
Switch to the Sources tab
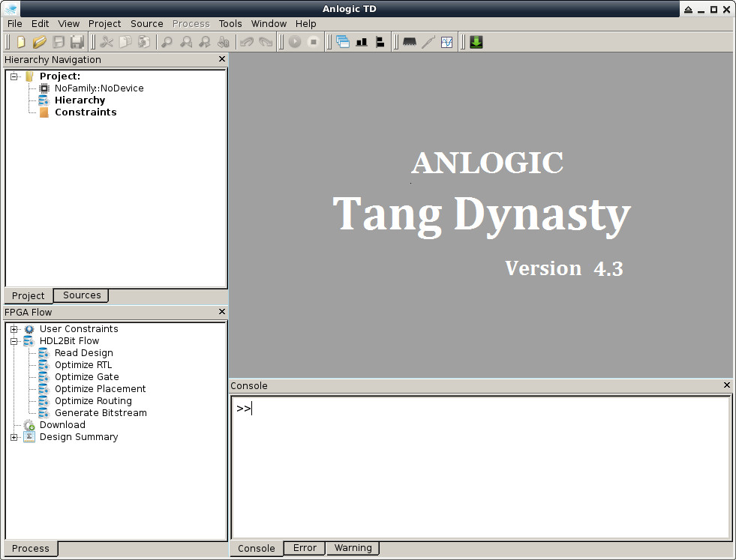(81, 295)
